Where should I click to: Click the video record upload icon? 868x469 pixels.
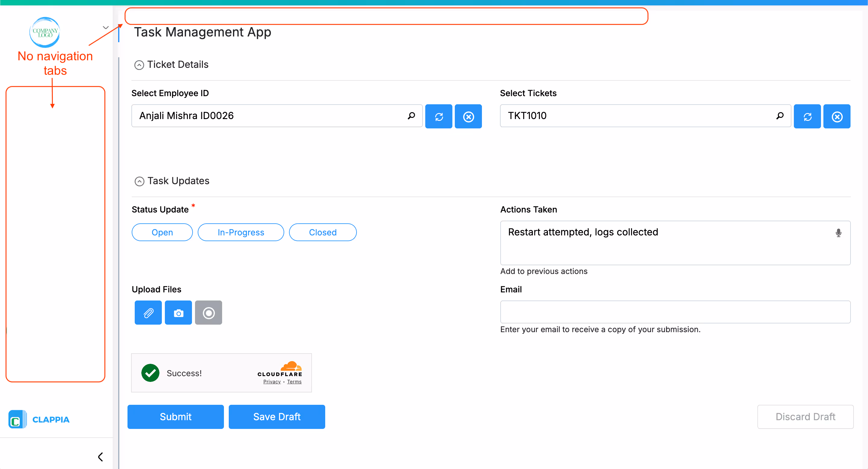(x=208, y=312)
